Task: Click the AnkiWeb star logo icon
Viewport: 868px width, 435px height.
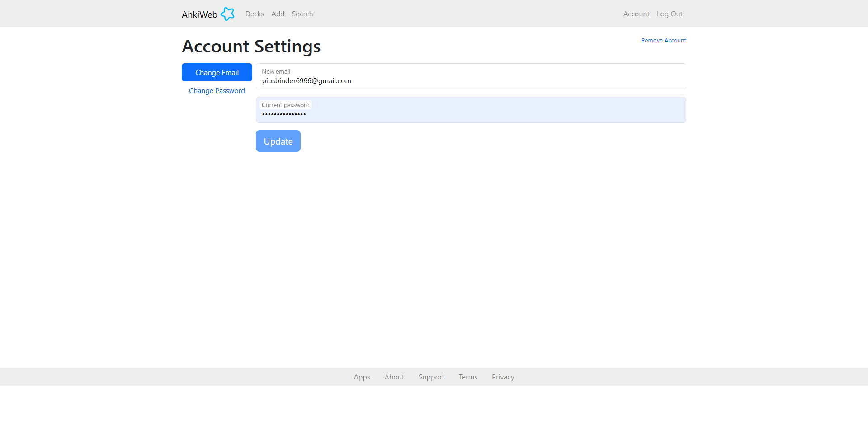Action: click(227, 14)
